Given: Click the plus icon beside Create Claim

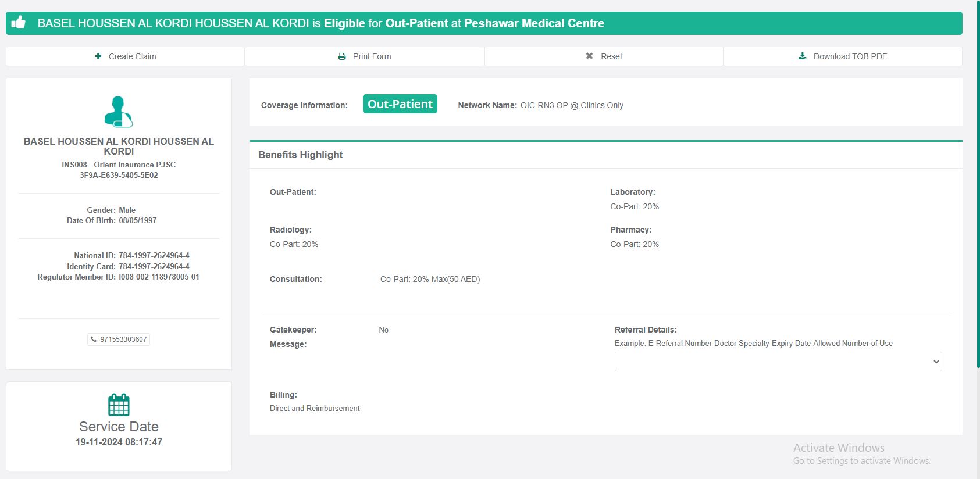Looking at the screenshot, I should tap(98, 56).
